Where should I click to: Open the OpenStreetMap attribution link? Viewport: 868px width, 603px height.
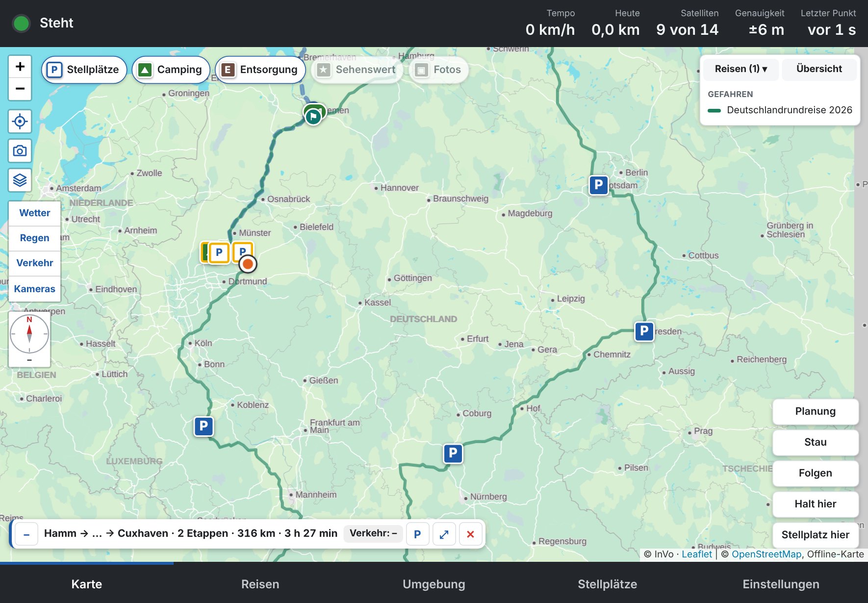coord(766,554)
